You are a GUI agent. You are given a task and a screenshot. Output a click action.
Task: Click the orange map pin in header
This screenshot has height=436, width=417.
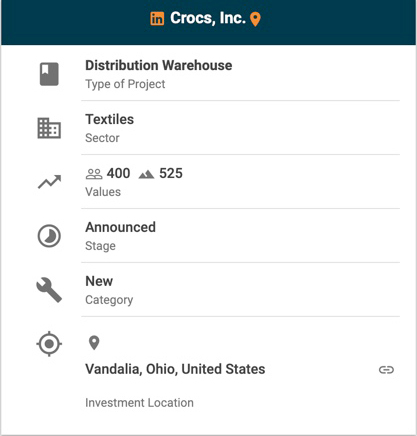(255, 19)
